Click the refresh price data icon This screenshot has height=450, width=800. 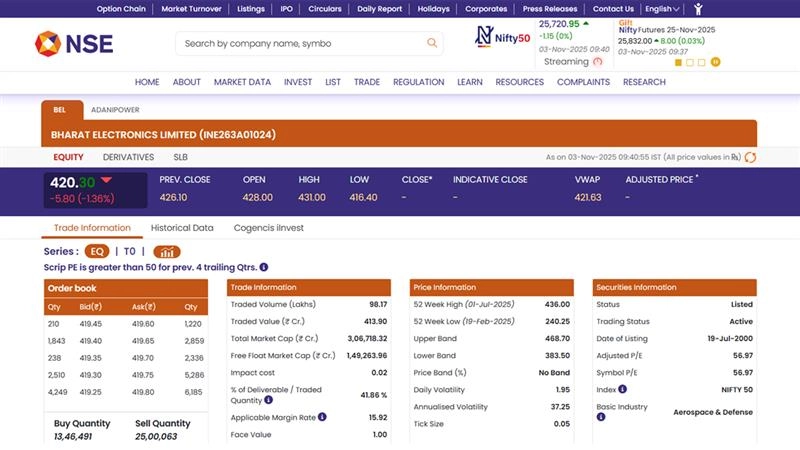coord(750,157)
